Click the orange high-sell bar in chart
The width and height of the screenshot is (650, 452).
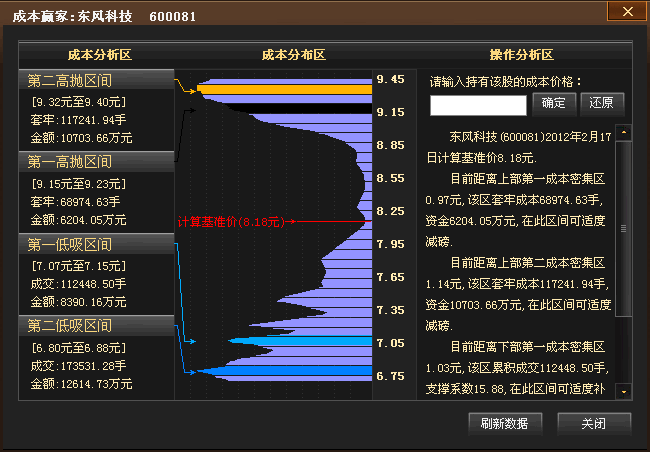tap(284, 90)
